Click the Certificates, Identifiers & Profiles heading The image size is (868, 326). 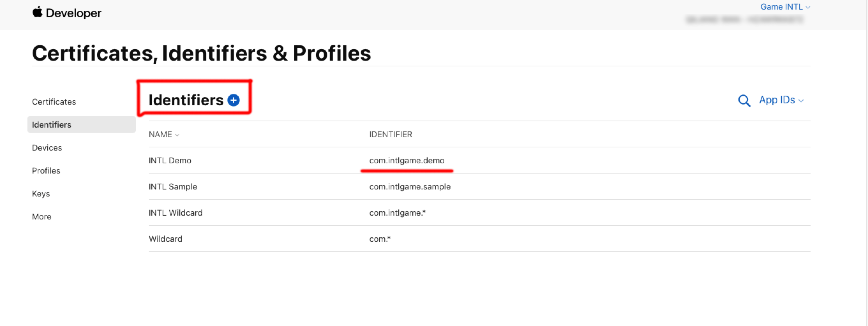tap(201, 53)
